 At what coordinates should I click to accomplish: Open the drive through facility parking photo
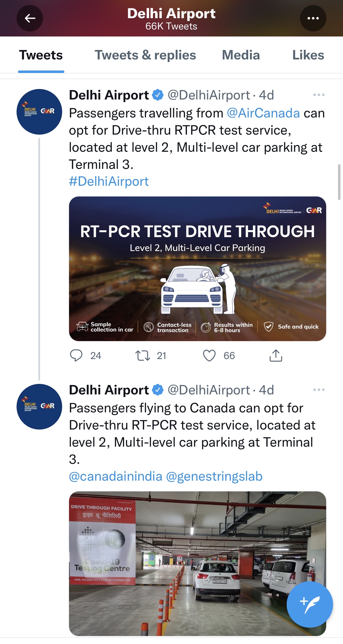pos(197,563)
